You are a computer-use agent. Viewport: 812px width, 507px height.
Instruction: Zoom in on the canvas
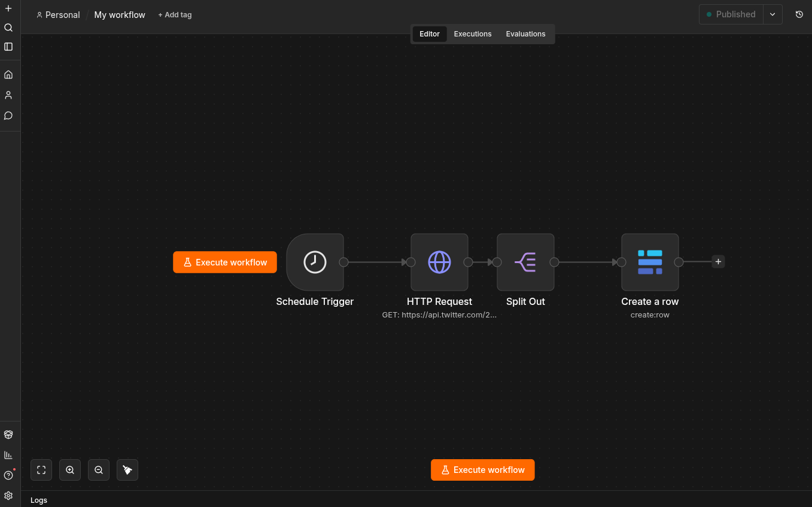(70, 470)
